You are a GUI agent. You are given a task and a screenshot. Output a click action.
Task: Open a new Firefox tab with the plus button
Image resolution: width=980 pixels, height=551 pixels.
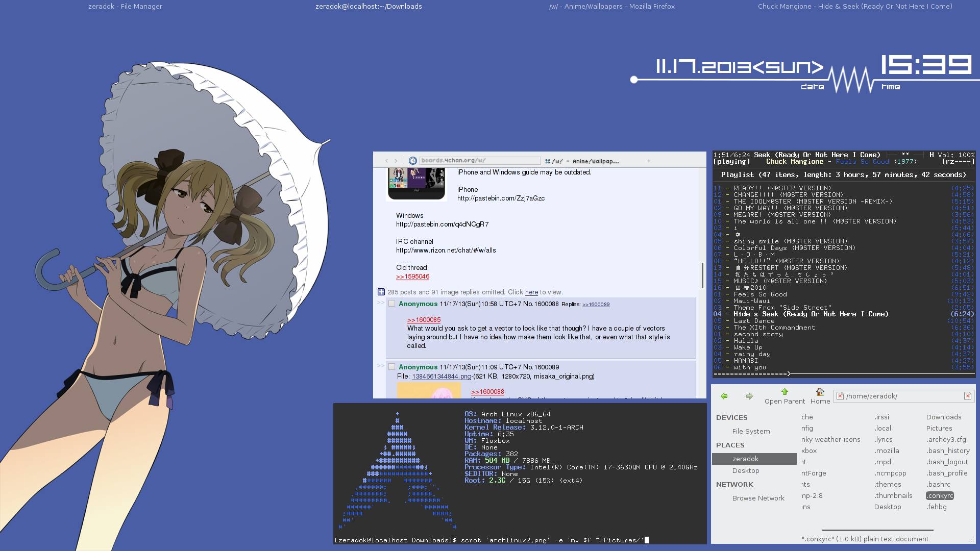pyautogui.click(x=648, y=161)
